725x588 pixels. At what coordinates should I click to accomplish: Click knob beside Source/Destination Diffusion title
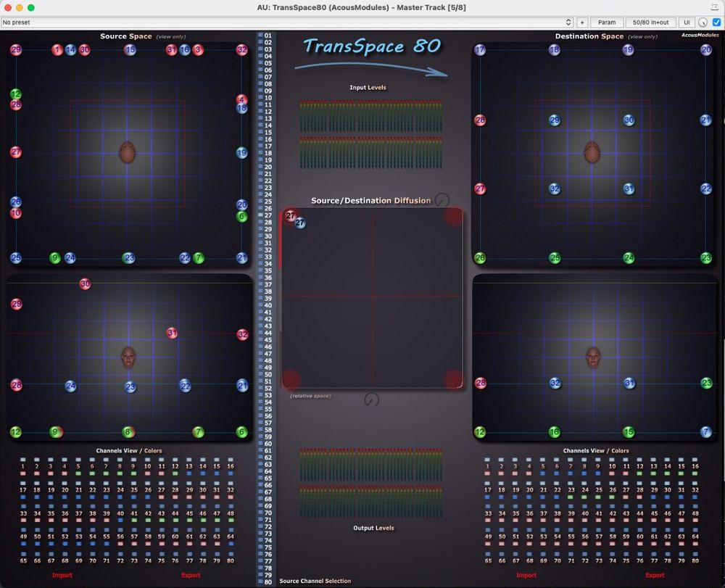pyautogui.click(x=442, y=199)
